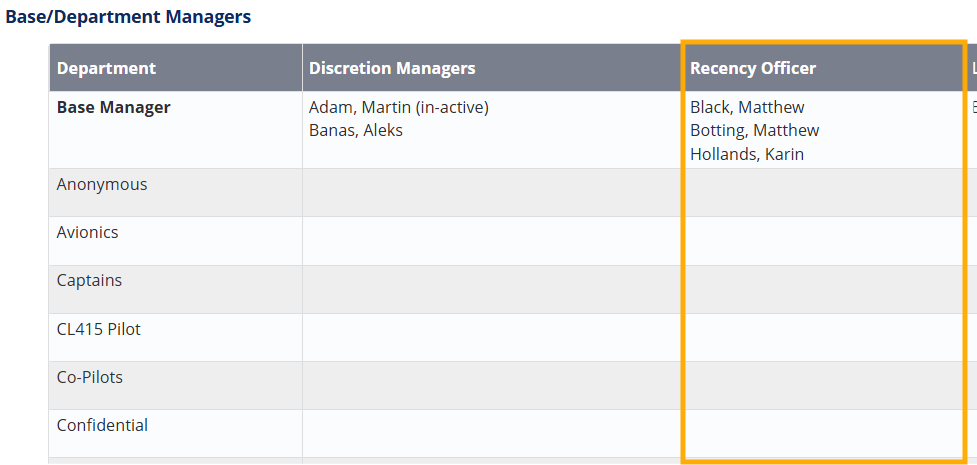Select the Confidential department row
The height and width of the screenshot is (465, 977).
pyautogui.click(x=102, y=425)
